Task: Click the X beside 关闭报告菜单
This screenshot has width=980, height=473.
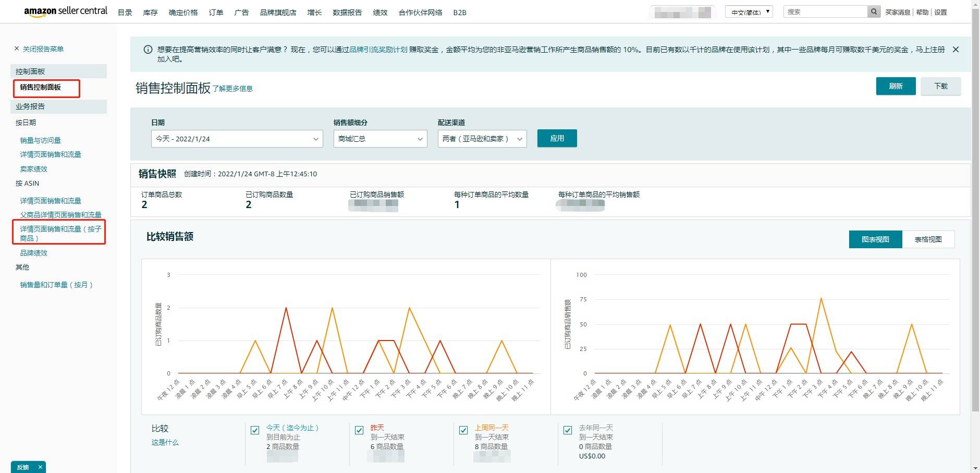Action: [x=17, y=48]
